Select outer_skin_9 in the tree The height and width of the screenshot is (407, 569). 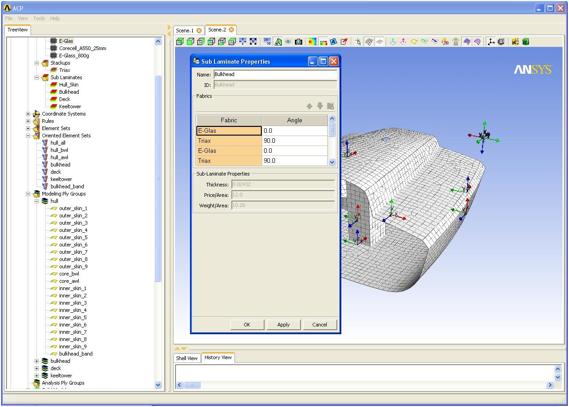pyautogui.click(x=73, y=267)
